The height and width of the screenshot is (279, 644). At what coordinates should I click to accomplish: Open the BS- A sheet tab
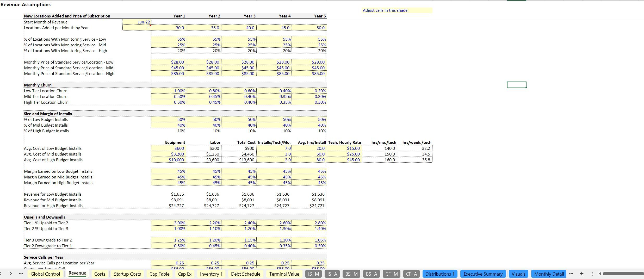pyautogui.click(x=371, y=274)
